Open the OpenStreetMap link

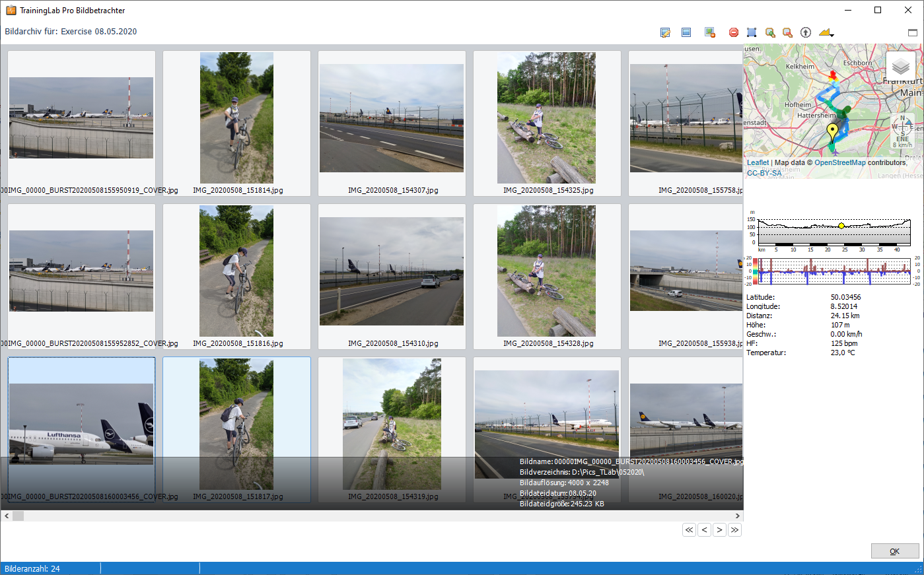tap(839, 162)
